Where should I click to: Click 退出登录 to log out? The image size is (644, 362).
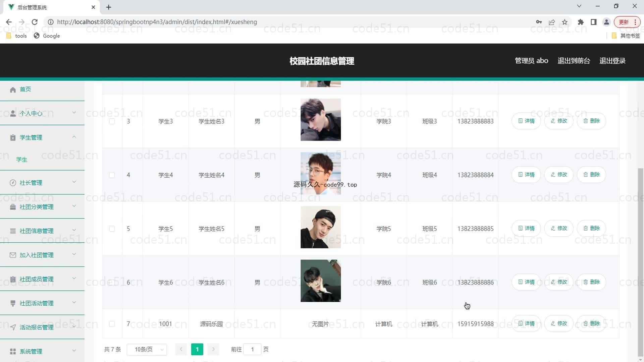pyautogui.click(x=612, y=61)
